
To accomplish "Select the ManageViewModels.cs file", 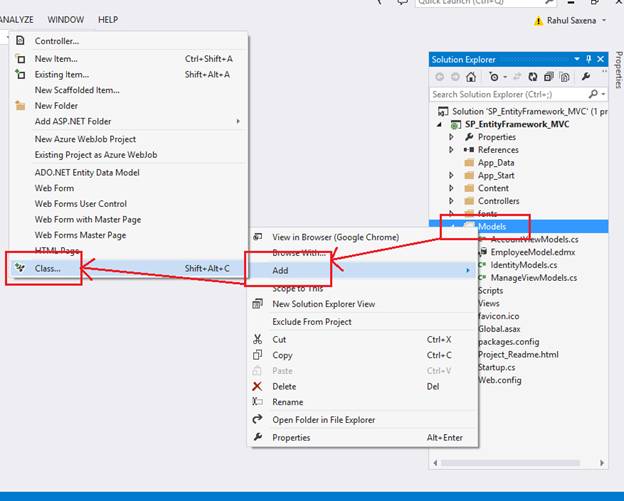I will 533,277.
